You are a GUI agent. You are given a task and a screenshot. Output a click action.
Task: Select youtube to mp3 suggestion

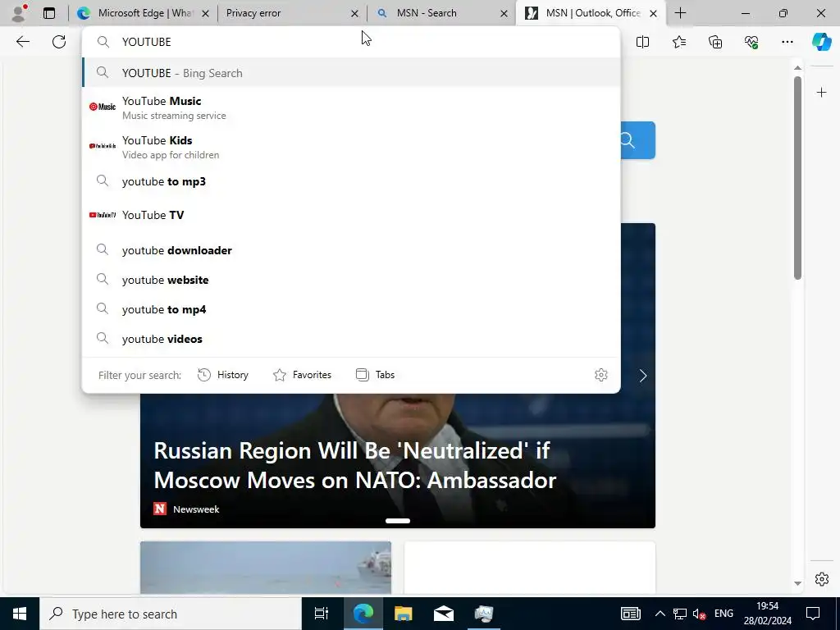351,181
